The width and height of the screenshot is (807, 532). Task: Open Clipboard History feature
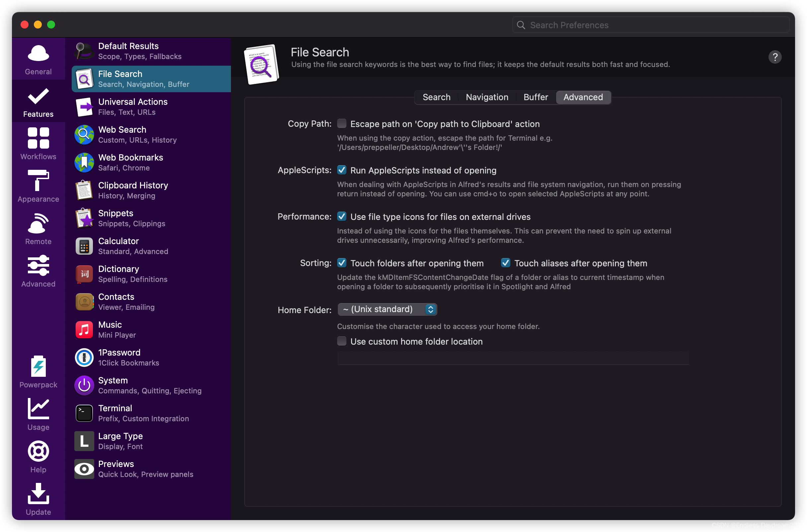(x=133, y=190)
